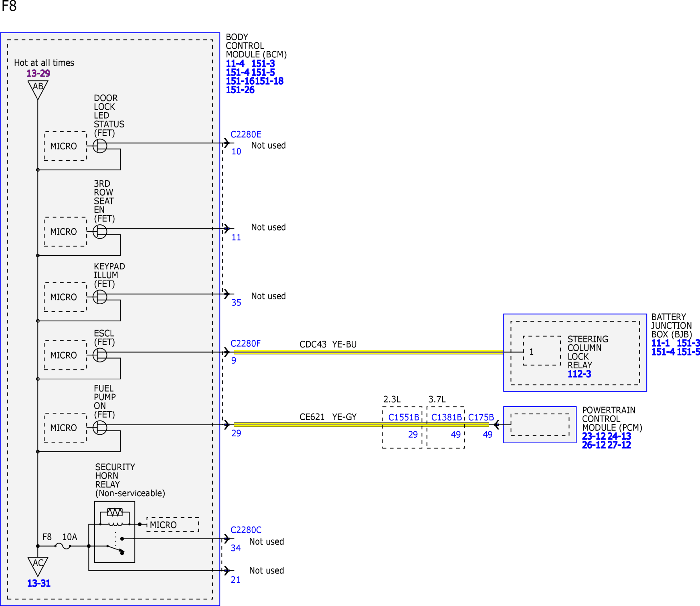Screen dimensions: 700x606
Task: Click connector label C1551B
Action: click(x=404, y=417)
